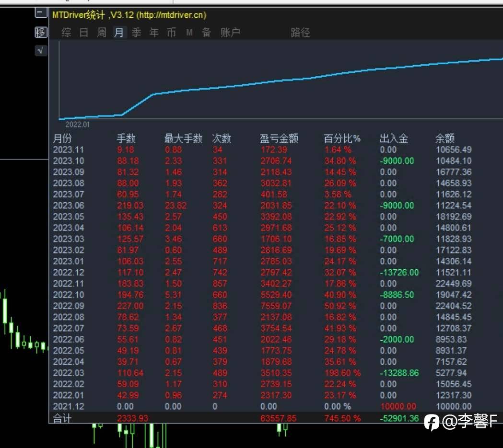Viewport: 503px width, 448px height.
Task: Click the 198.60 % percentage cell
Action: pos(342,373)
